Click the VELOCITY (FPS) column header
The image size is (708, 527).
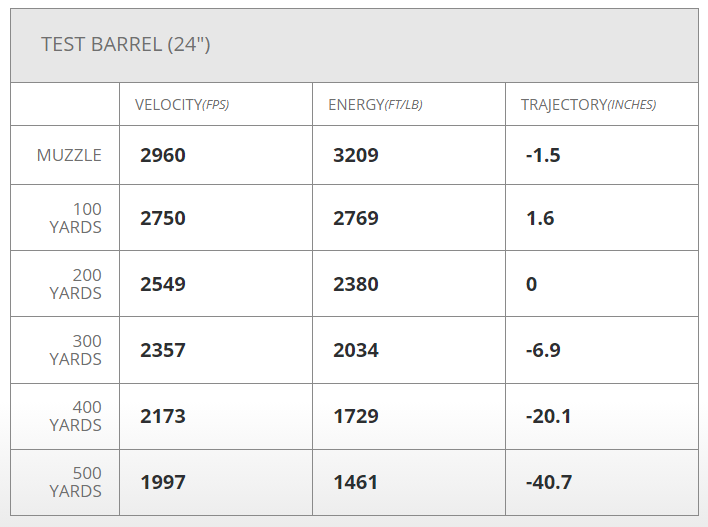point(182,105)
